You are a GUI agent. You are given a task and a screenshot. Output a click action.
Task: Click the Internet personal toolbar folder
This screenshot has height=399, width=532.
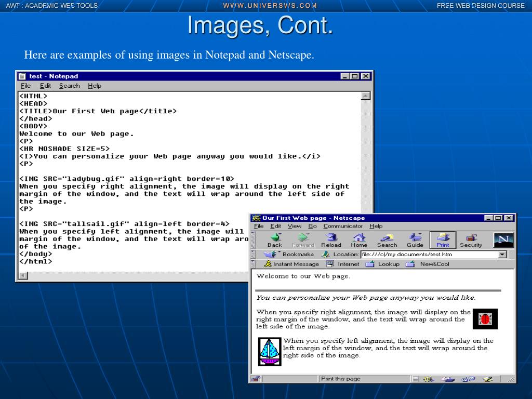343,264
